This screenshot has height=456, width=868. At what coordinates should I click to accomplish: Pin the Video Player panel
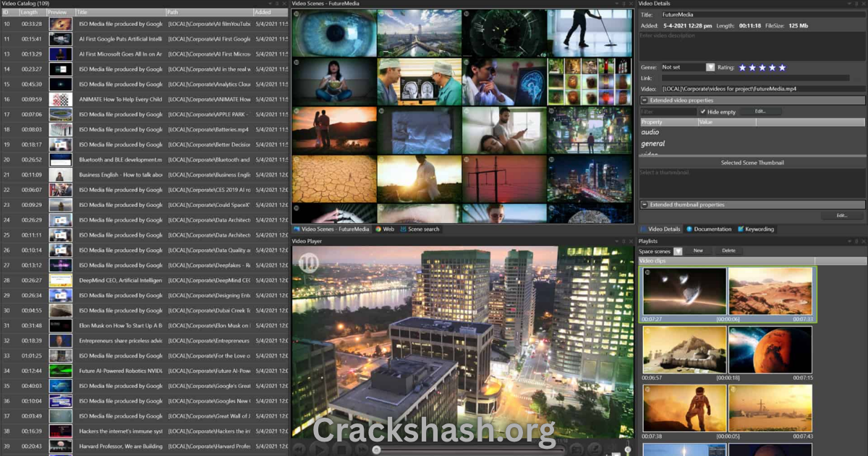(623, 241)
